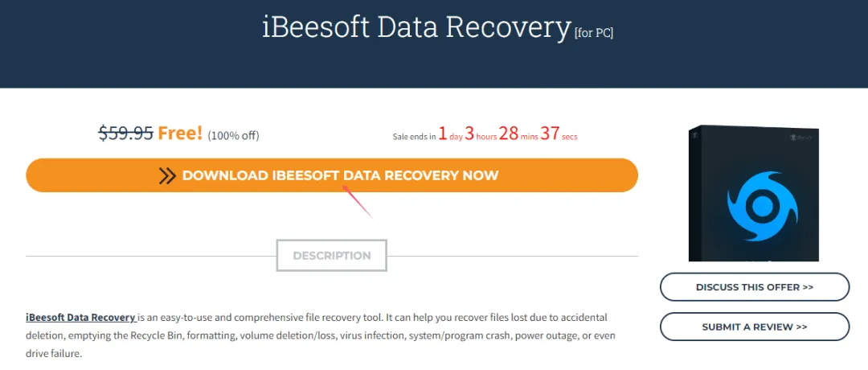This screenshot has width=868, height=370.
Task: Click the crossed-out $59.95 price
Action: click(125, 133)
